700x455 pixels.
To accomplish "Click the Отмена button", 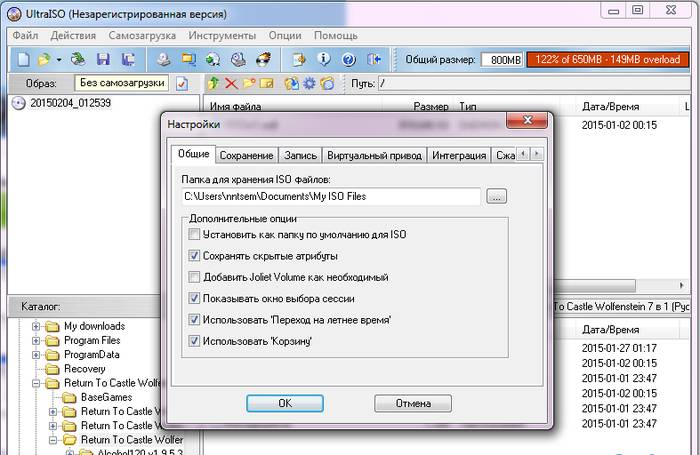I will (x=413, y=403).
